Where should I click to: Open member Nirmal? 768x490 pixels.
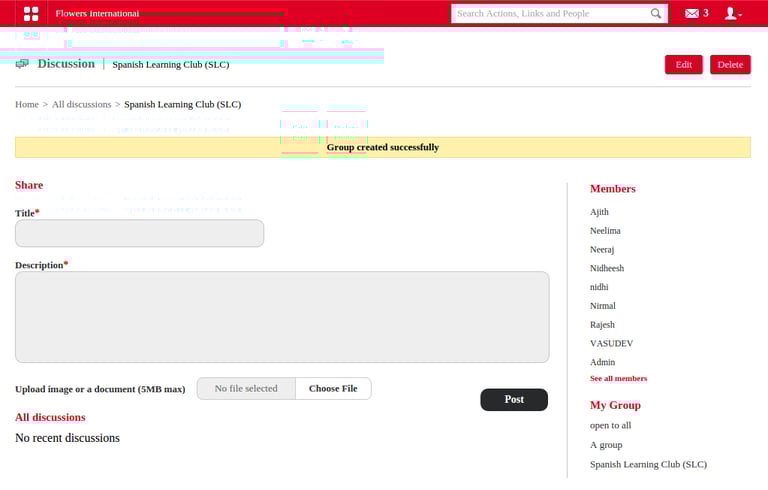point(602,306)
